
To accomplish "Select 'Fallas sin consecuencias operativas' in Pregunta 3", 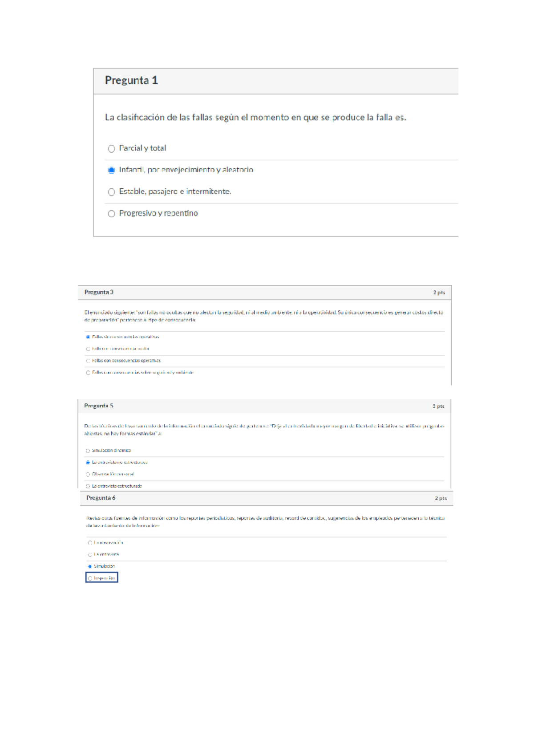I will tap(88, 337).
